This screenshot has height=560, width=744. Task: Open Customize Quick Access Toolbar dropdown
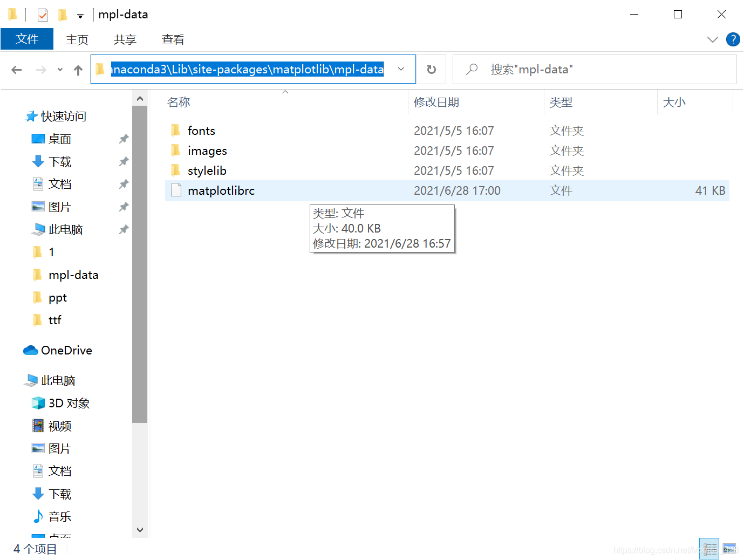(80, 16)
